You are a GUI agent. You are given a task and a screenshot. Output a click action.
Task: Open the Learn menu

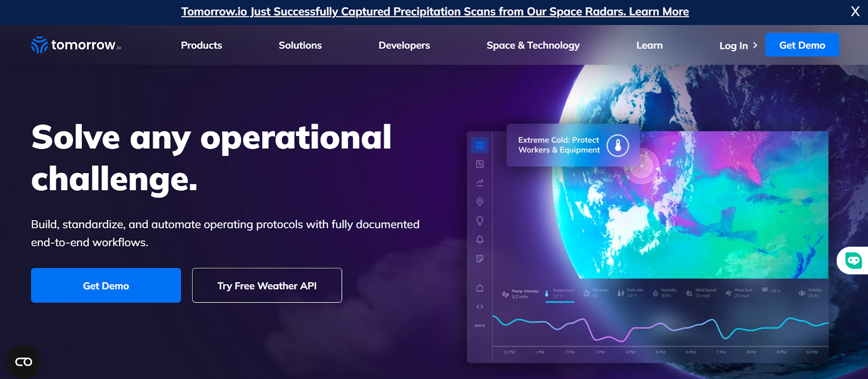649,46
